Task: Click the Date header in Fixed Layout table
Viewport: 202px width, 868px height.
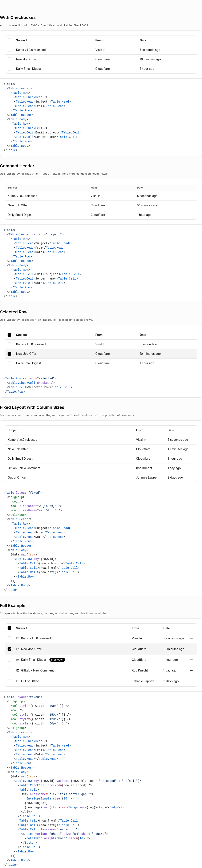Action: 171,430
